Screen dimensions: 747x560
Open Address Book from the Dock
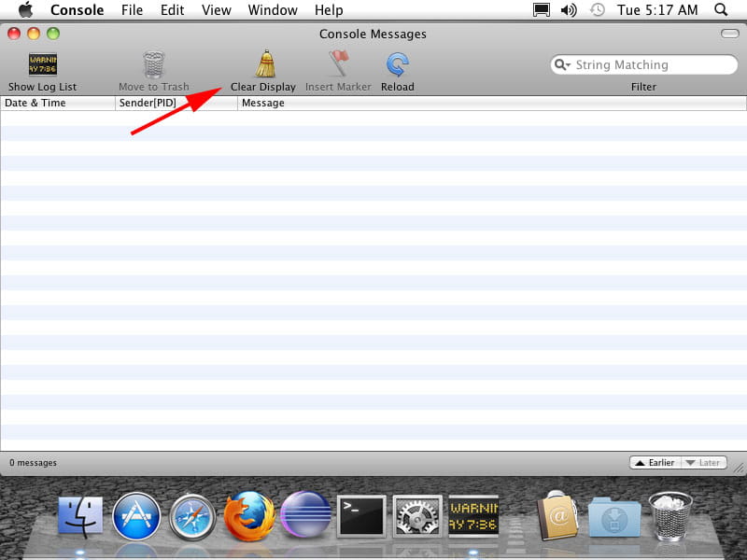[x=557, y=517]
